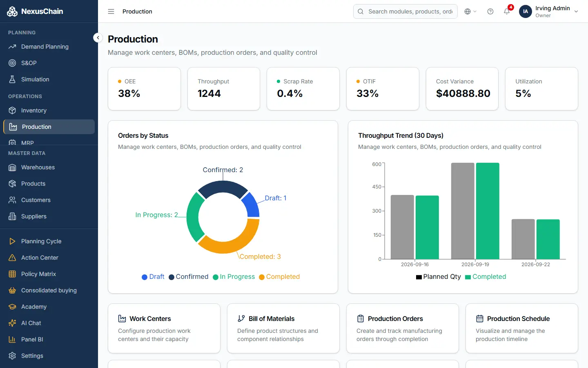Click the S&OP target icon
This screenshot has height=368, width=588.
click(12, 63)
